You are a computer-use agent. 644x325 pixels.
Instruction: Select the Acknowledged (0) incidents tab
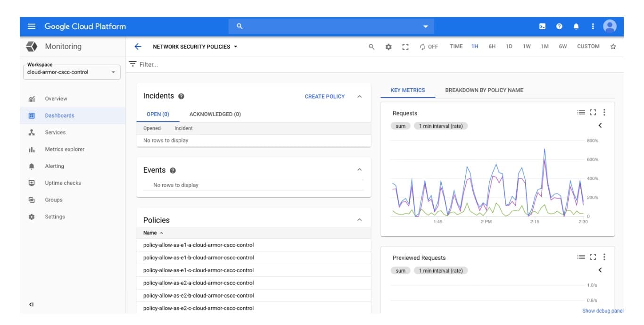click(215, 114)
